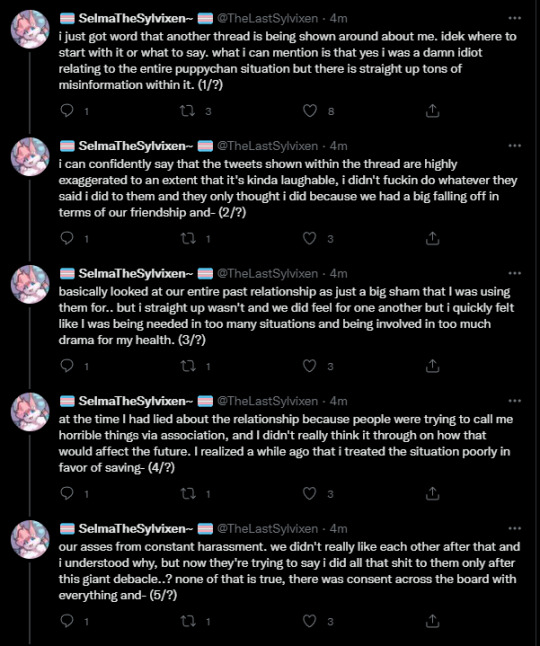Retweet the tweet marked (1/?)
The width and height of the screenshot is (540, 646).
click(x=188, y=110)
